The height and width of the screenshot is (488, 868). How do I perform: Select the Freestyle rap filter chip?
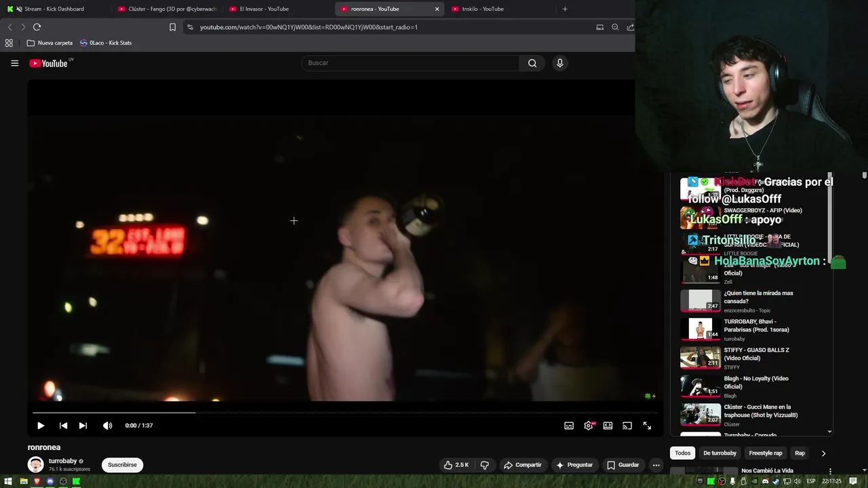click(x=766, y=453)
